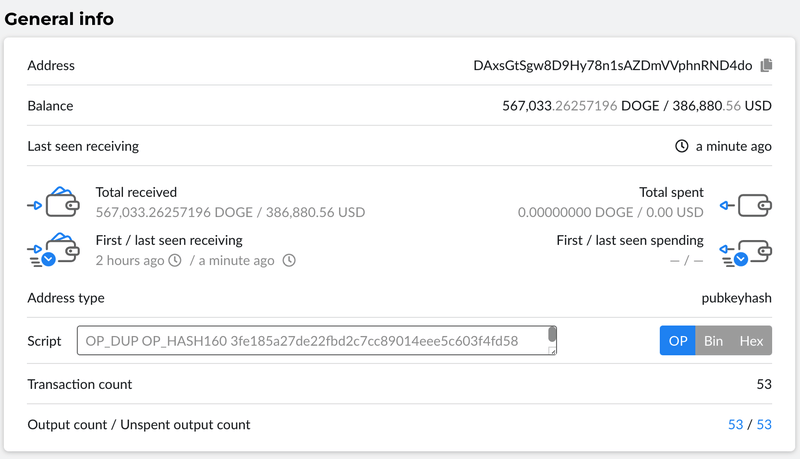Screen dimensions: 800x459
Task: Switch script view to Bin format
Action: tap(713, 341)
